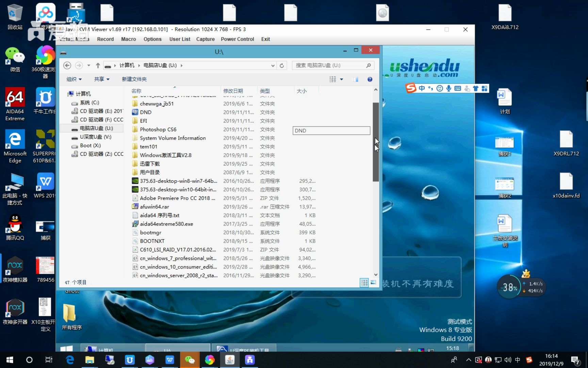This screenshot has width=588, height=368.
Task: Open notification center icon in tray
Action: pyautogui.click(x=576, y=360)
